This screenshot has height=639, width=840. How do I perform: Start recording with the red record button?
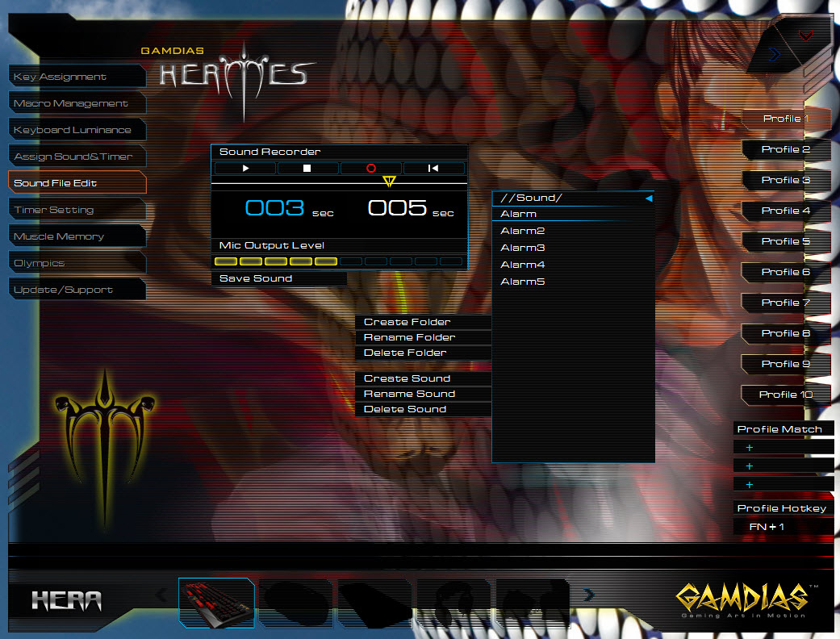pyautogui.click(x=370, y=168)
